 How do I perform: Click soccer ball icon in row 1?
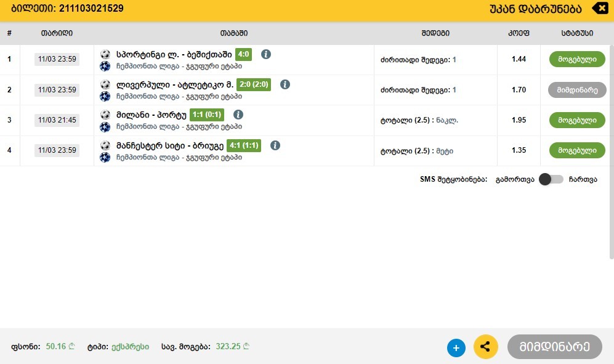point(105,54)
